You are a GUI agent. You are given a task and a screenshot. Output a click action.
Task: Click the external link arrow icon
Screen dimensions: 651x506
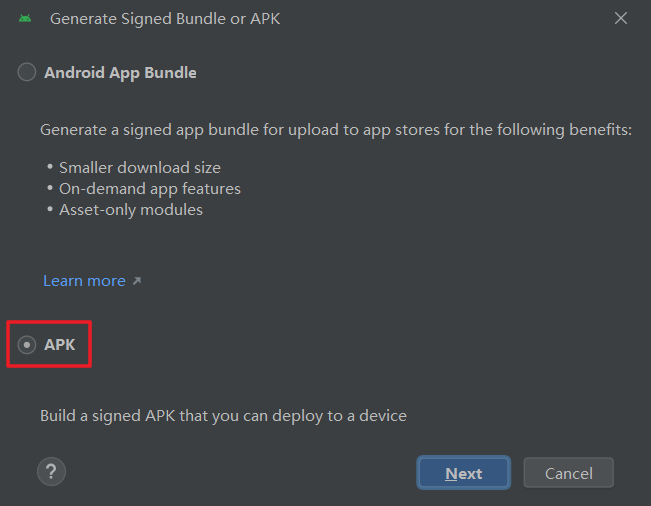click(137, 282)
